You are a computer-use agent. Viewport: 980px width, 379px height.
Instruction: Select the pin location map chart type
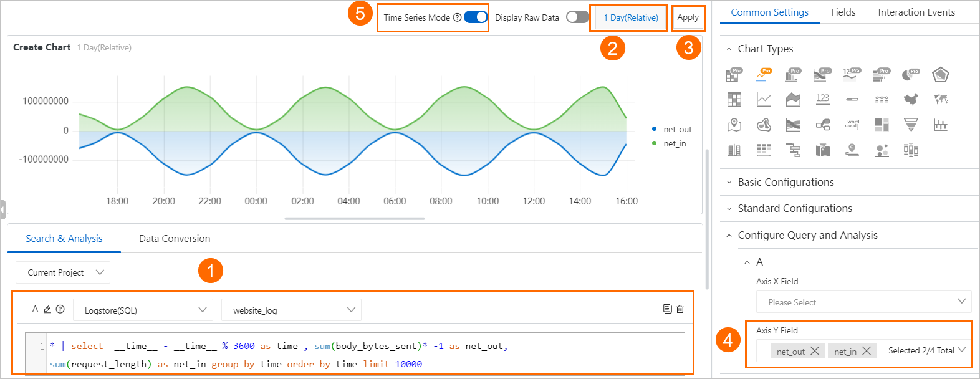click(734, 125)
